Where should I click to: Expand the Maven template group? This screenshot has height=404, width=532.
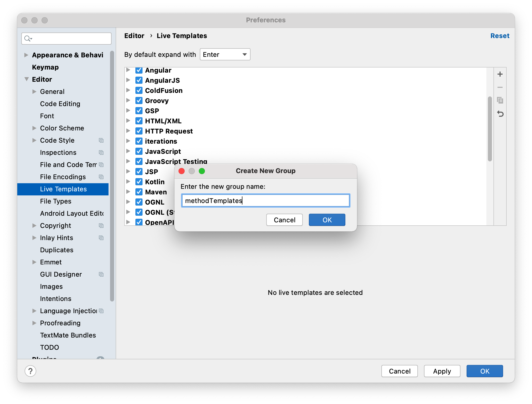coord(128,192)
